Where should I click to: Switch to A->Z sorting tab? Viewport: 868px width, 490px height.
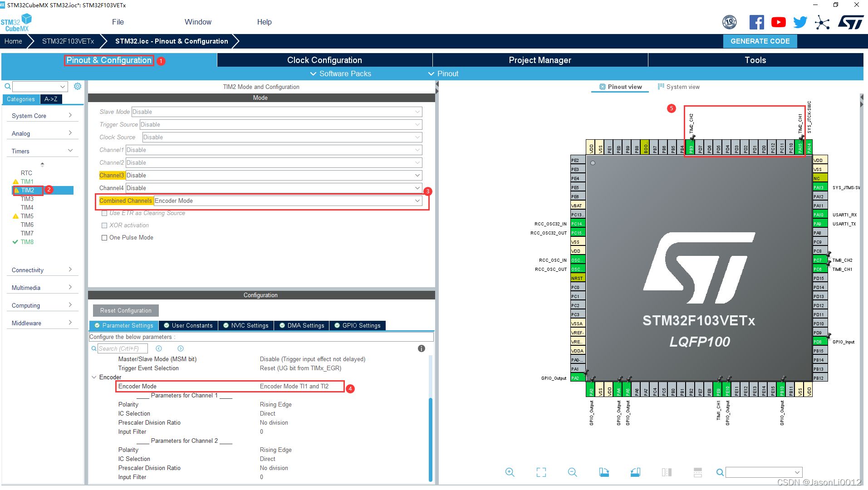coord(51,99)
